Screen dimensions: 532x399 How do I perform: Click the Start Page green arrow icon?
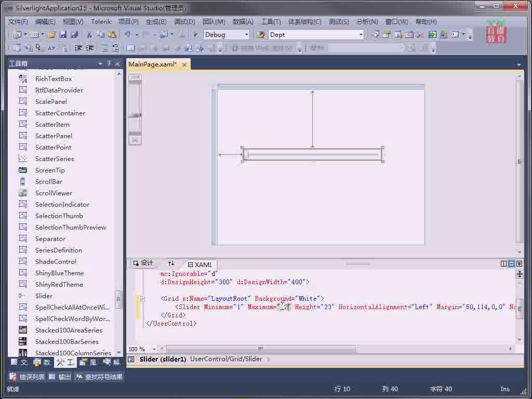point(432,34)
